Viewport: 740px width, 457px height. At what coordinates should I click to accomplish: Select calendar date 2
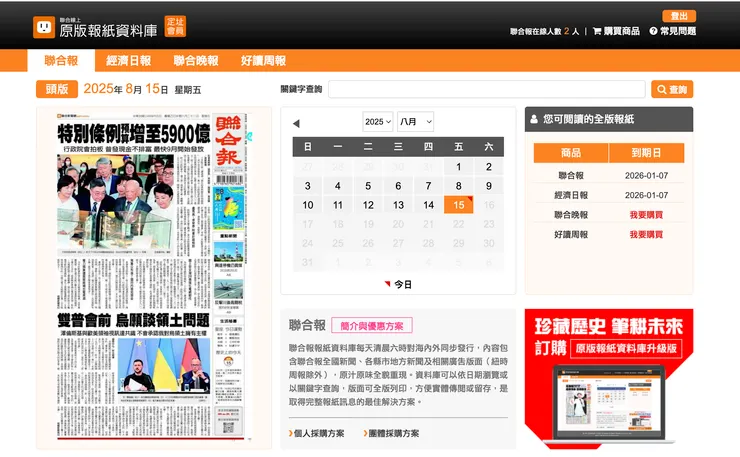point(489,167)
